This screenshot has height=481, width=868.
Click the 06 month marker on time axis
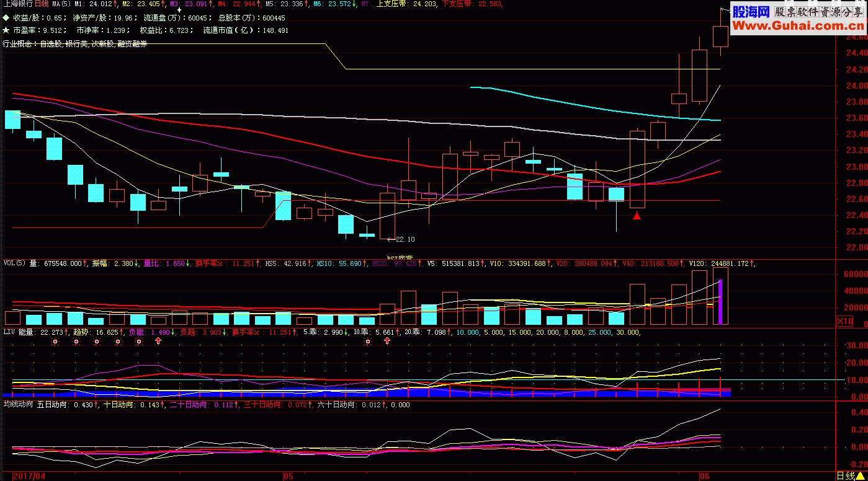704,476
